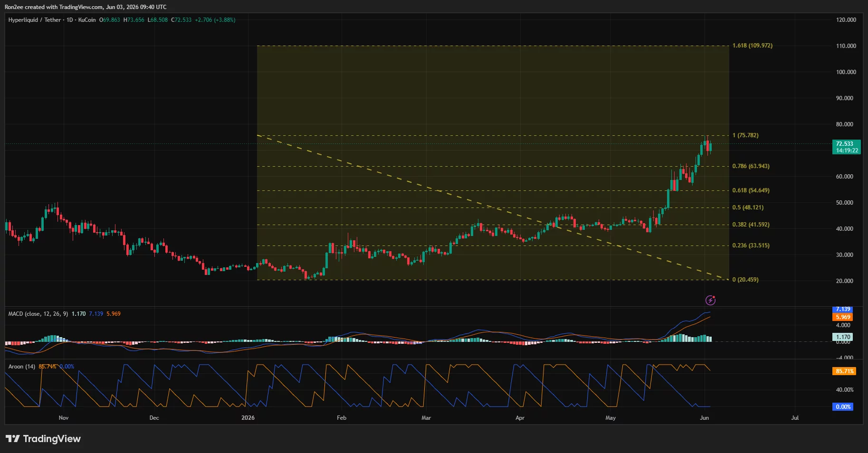This screenshot has height=453, width=868.
Task: Click the 2026 label on time axis
Action: click(x=248, y=418)
